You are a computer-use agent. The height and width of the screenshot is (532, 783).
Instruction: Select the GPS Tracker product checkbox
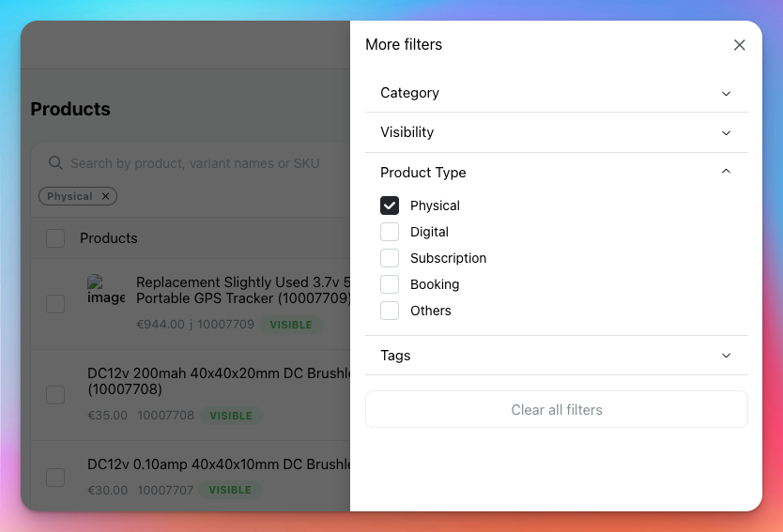(55, 304)
